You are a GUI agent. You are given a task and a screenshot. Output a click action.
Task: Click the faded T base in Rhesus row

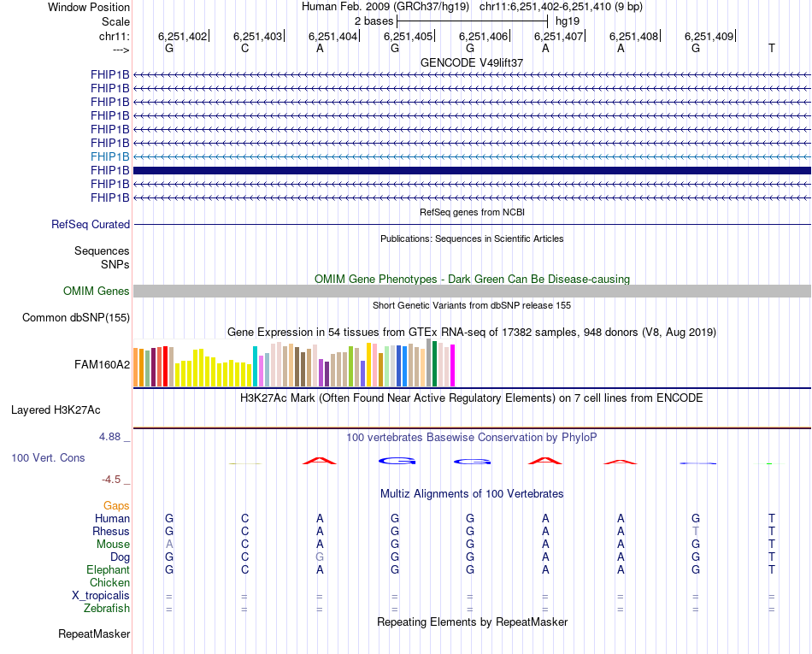(x=696, y=531)
